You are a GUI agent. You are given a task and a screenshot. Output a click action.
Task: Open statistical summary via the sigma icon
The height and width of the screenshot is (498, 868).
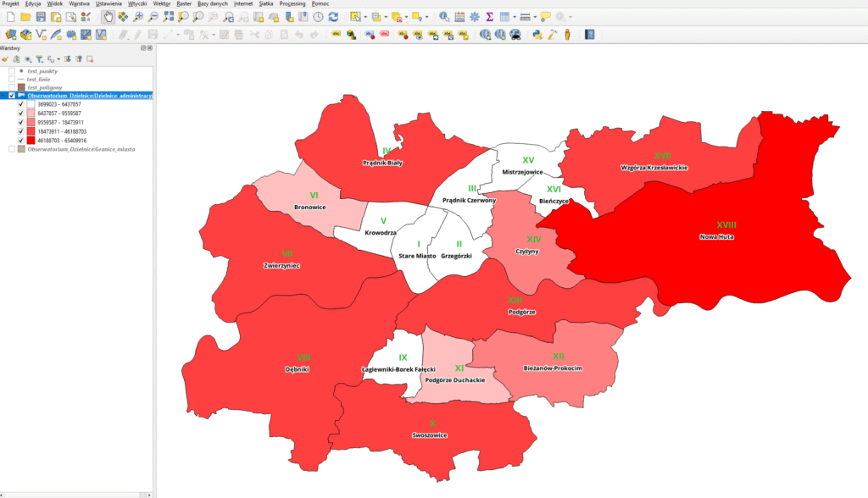490,17
